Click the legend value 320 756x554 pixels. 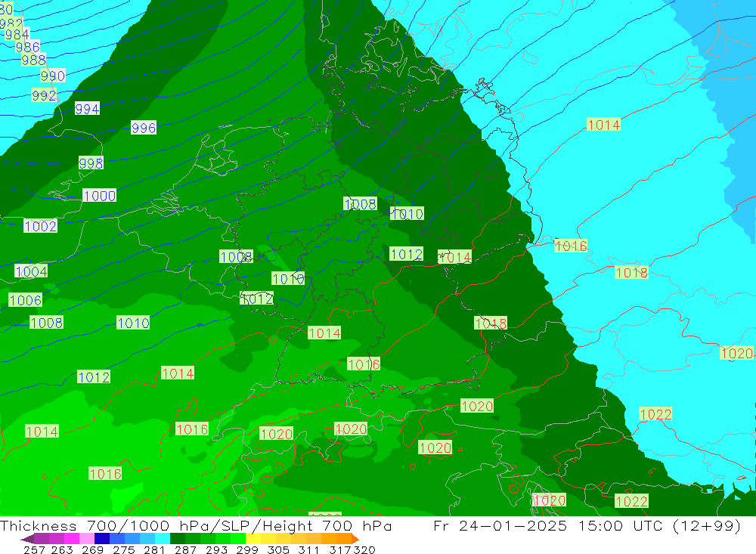tap(364, 549)
